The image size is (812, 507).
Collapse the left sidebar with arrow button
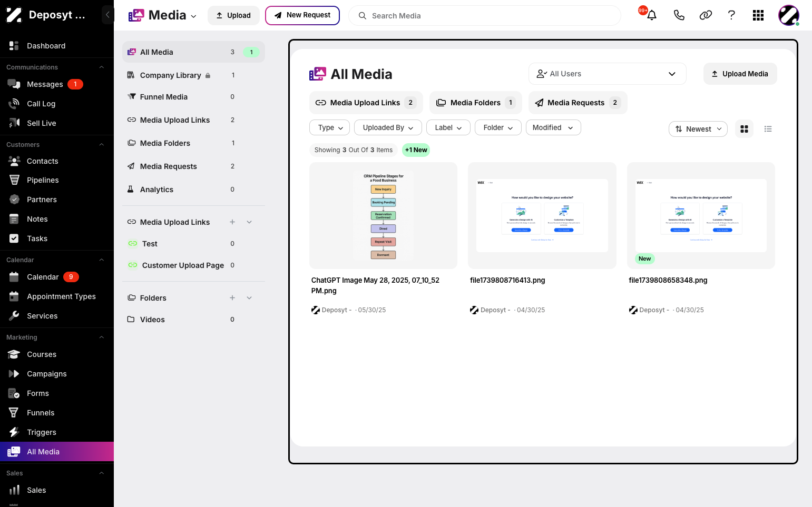pyautogui.click(x=107, y=15)
